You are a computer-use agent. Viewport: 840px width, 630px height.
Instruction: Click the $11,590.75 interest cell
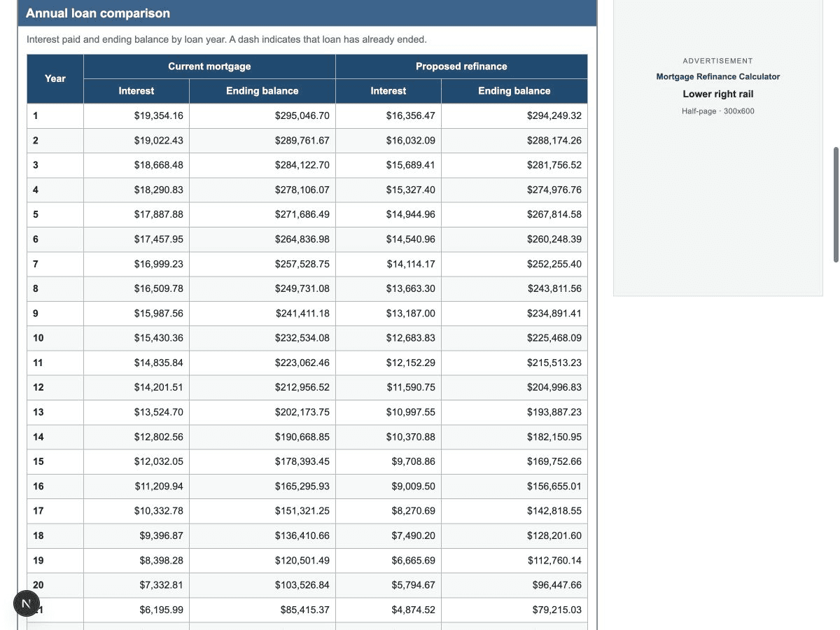[388, 388]
